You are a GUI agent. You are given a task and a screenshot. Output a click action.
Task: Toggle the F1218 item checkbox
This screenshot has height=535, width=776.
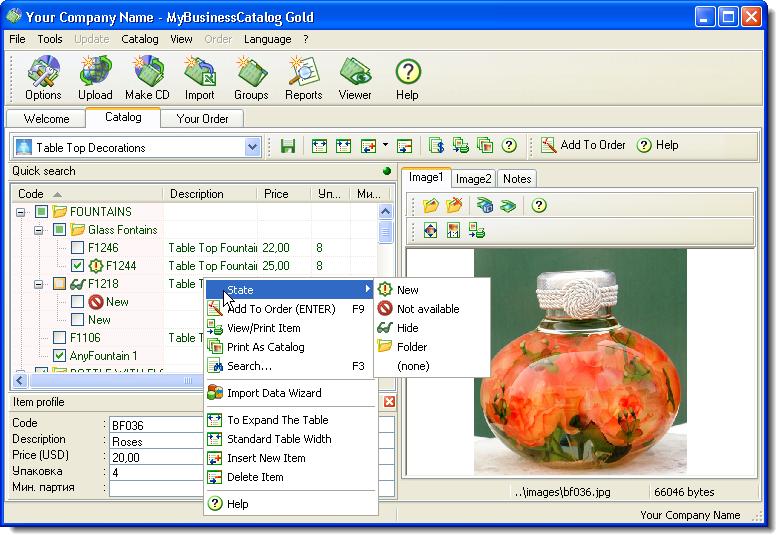click(59, 284)
